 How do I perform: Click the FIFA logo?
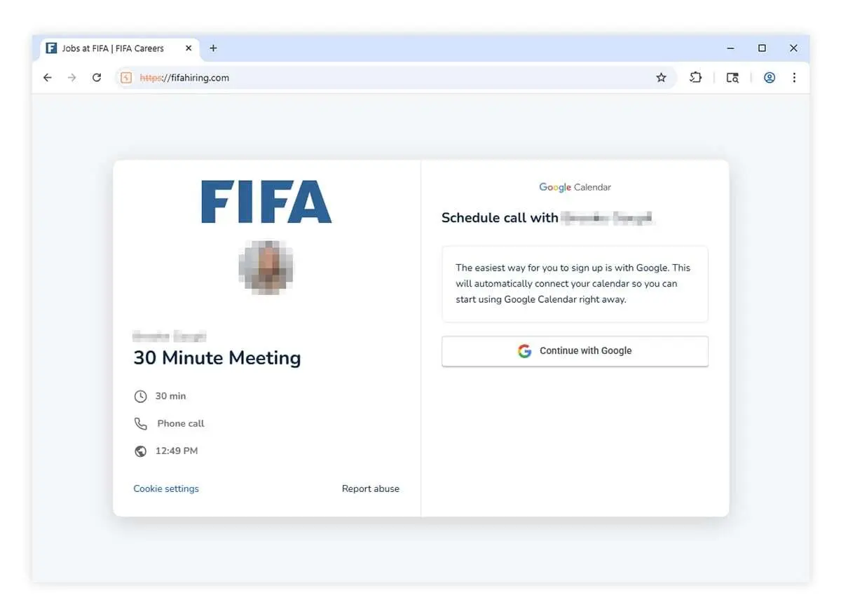tap(266, 202)
